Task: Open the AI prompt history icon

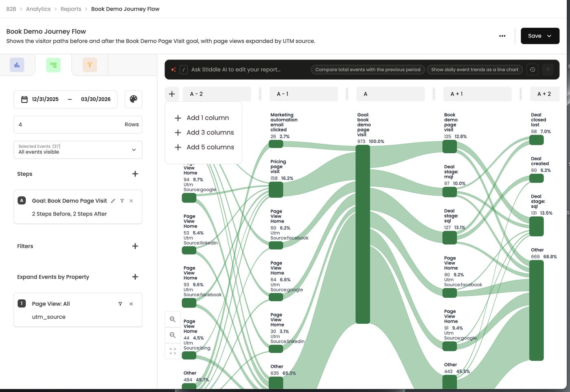Action: pyautogui.click(x=532, y=70)
